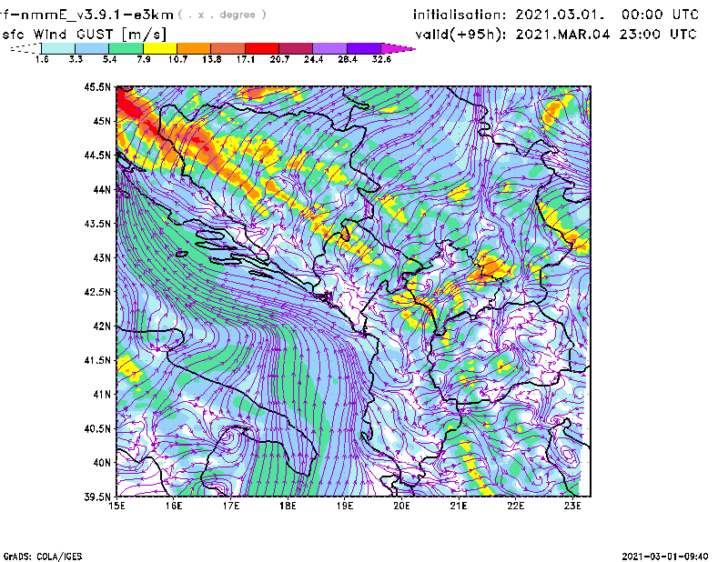Image resolution: width=728 pixels, height=562 pixels.
Task: Click the legend value '32.6'
Action: (x=381, y=59)
